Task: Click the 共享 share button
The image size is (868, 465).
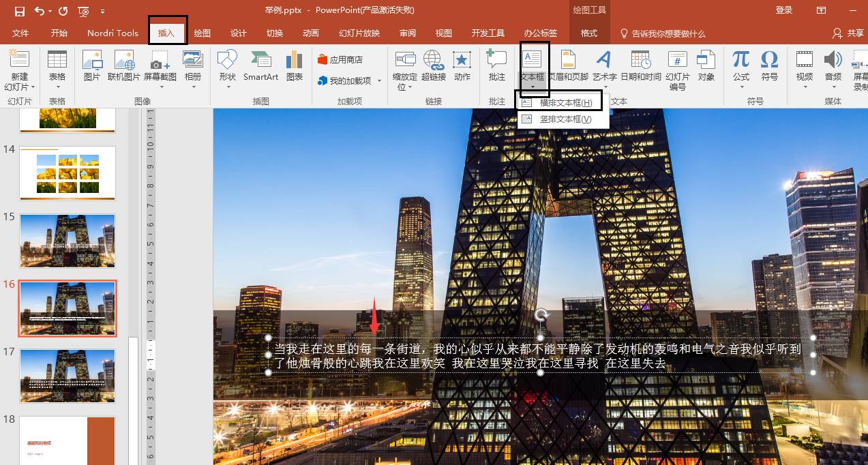Action: point(848,33)
